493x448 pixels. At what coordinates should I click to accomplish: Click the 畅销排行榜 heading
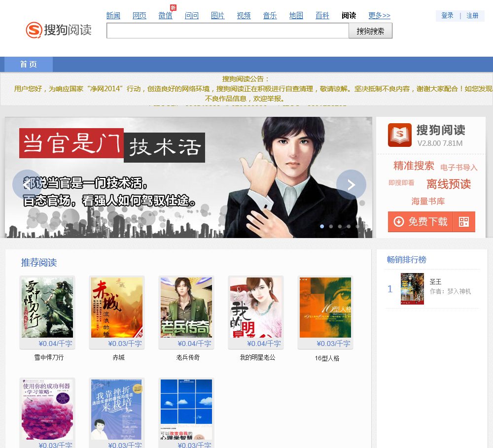(x=407, y=260)
